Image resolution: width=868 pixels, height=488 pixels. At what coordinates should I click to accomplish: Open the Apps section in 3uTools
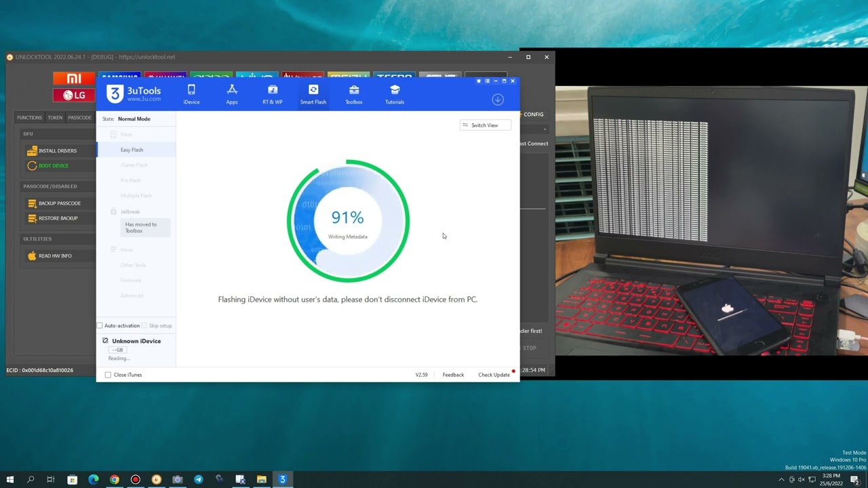click(x=232, y=94)
